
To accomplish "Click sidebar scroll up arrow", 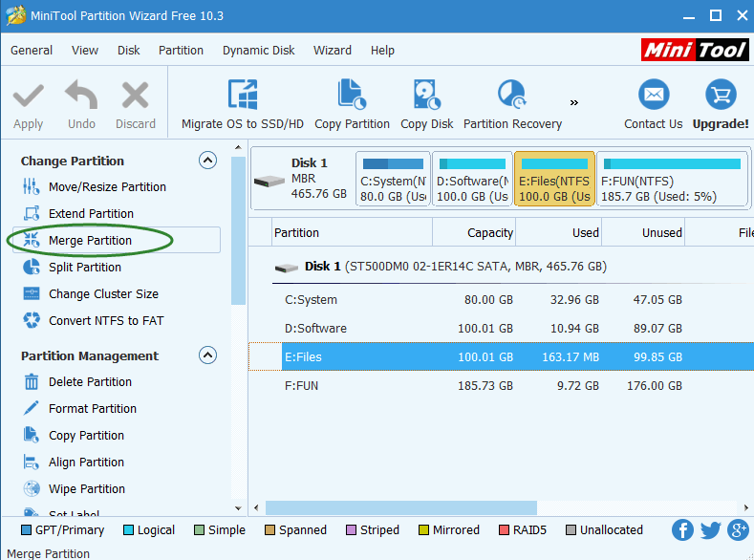I will coord(238,147).
